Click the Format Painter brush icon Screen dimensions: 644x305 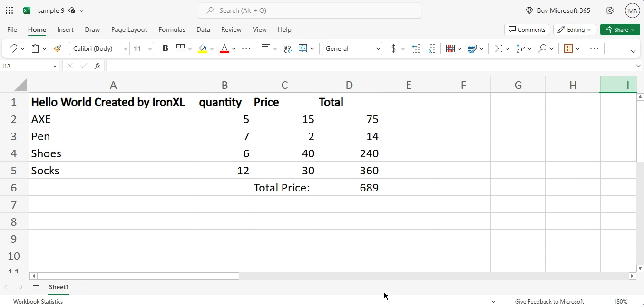pyautogui.click(x=58, y=48)
